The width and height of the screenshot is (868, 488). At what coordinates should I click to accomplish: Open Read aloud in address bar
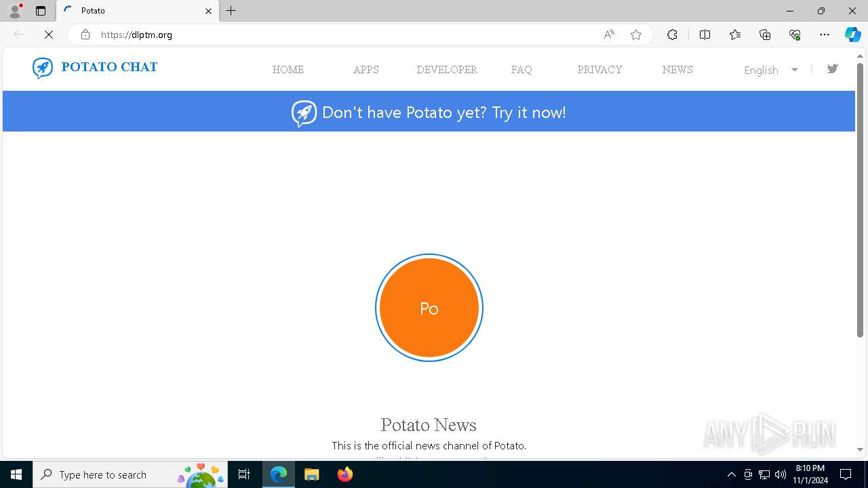tap(609, 35)
